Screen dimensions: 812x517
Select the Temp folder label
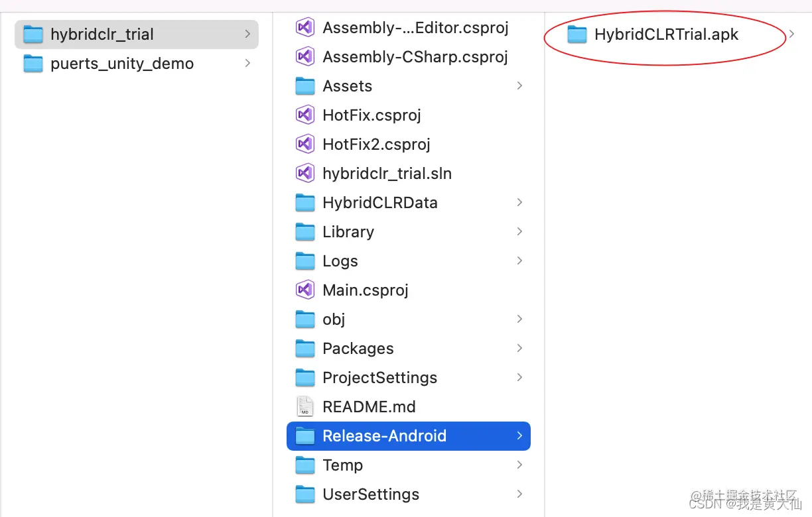pyautogui.click(x=342, y=465)
